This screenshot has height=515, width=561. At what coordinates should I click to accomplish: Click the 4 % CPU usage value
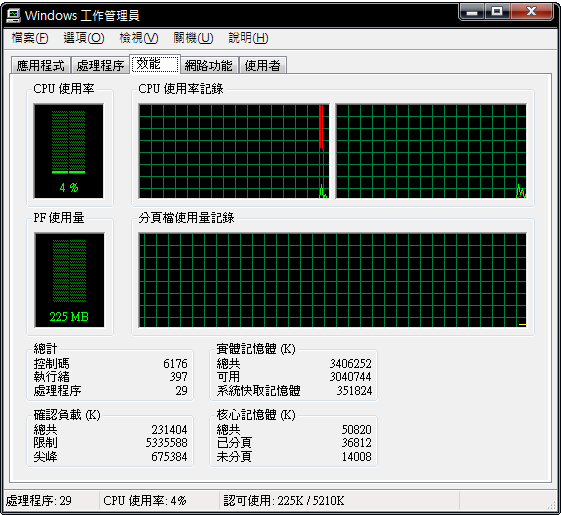(x=69, y=187)
